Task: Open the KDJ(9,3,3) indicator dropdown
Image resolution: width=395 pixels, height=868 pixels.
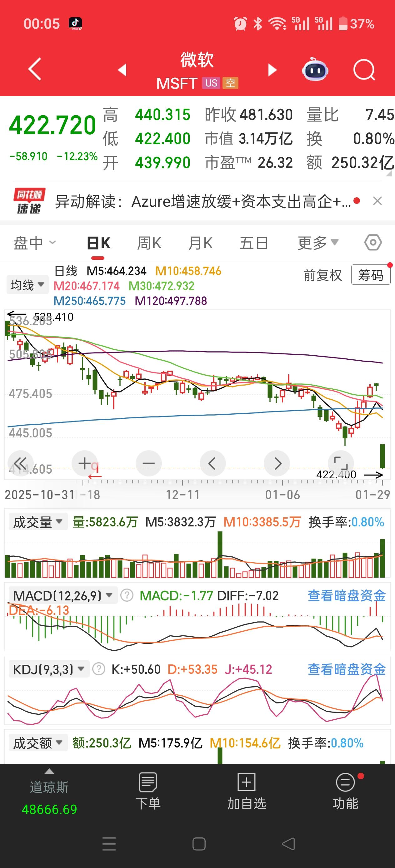Action: pos(48,669)
